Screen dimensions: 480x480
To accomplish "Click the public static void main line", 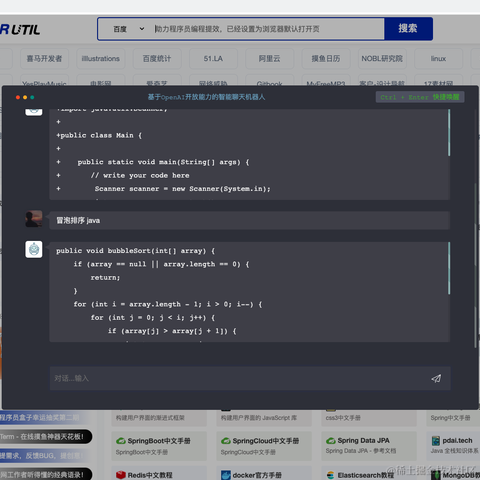I will pos(163,162).
